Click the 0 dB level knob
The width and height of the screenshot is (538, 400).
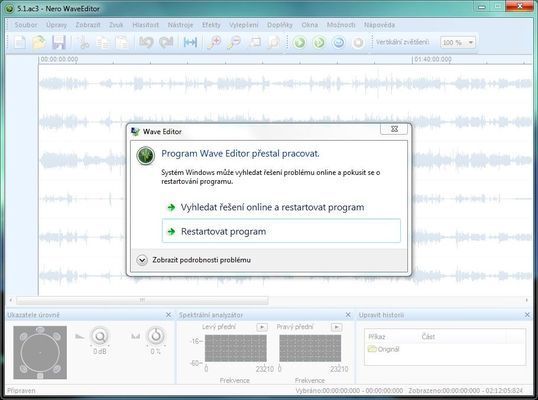click(100, 337)
